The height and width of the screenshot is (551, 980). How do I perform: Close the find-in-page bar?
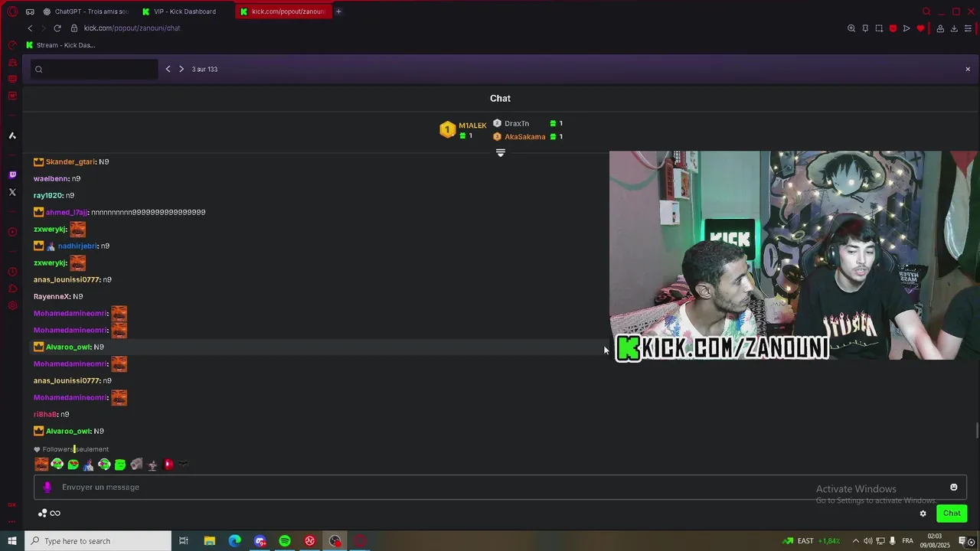(x=968, y=69)
